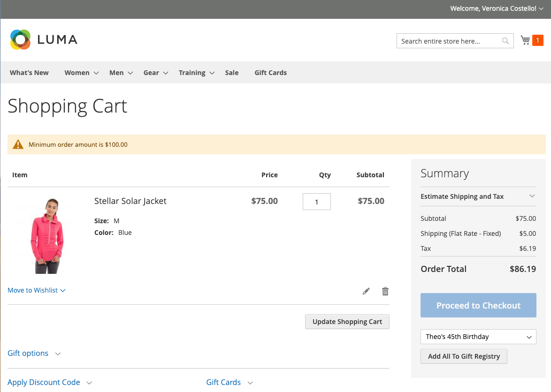551x392 pixels.
Task: Go to Sale page
Action: 232,73
